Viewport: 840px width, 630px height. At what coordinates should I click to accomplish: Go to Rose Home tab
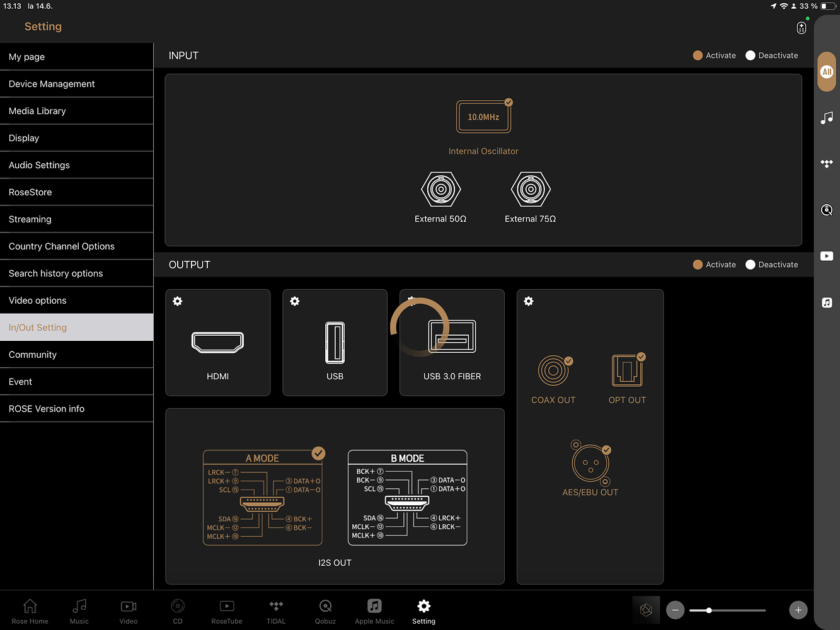tap(30, 611)
